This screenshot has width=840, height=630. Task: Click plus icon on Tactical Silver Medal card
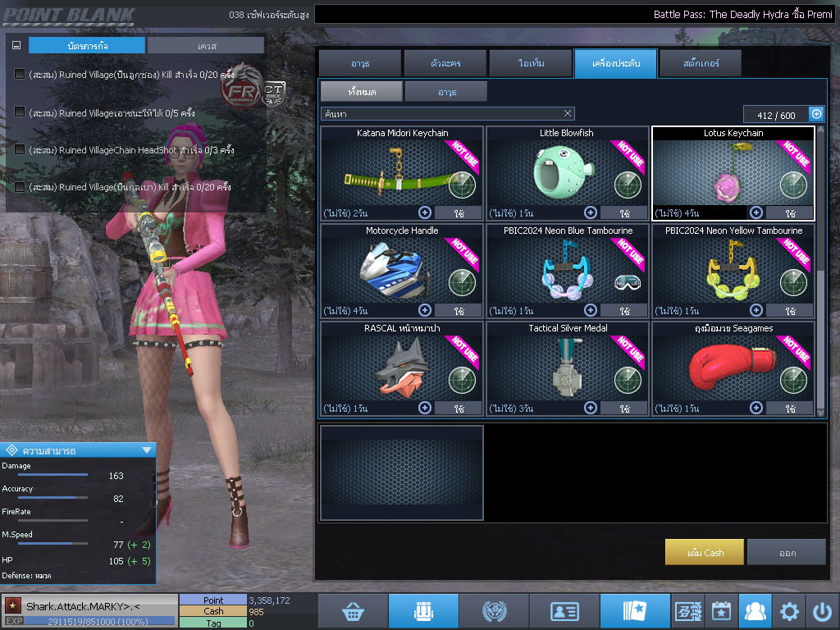[x=591, y=408]
